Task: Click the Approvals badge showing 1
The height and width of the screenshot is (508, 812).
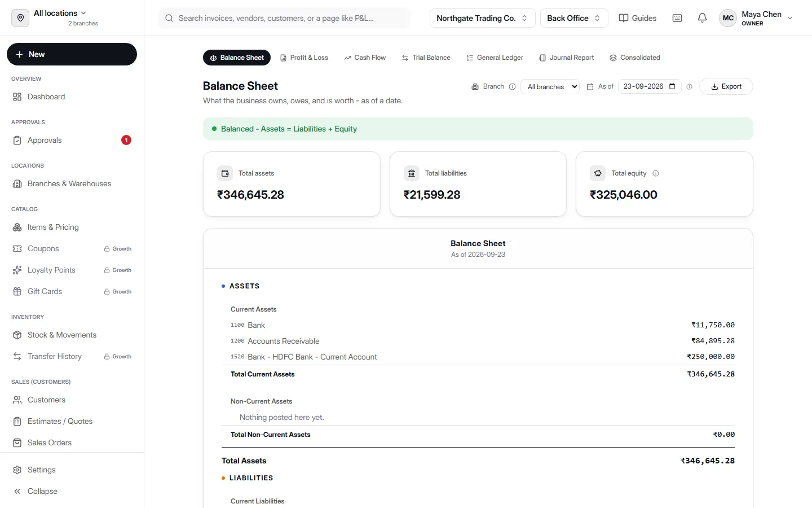Action: (126, 140)
